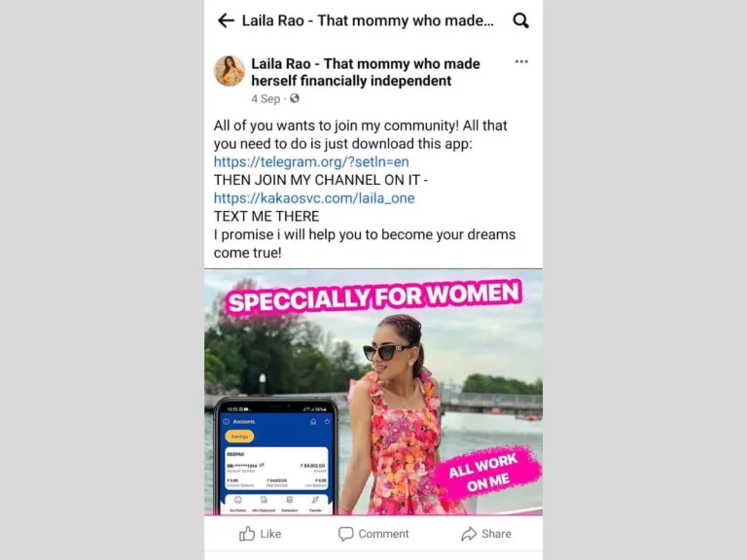The height and width of the screenshot is (560, 747).
Task: Click the 'All work on me' sticker
Action: click(487, 472)
